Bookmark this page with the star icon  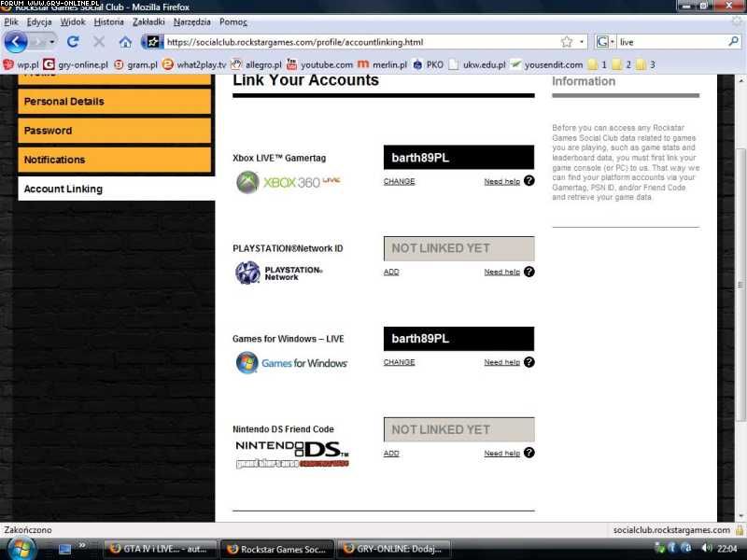(x=567, y=42)
